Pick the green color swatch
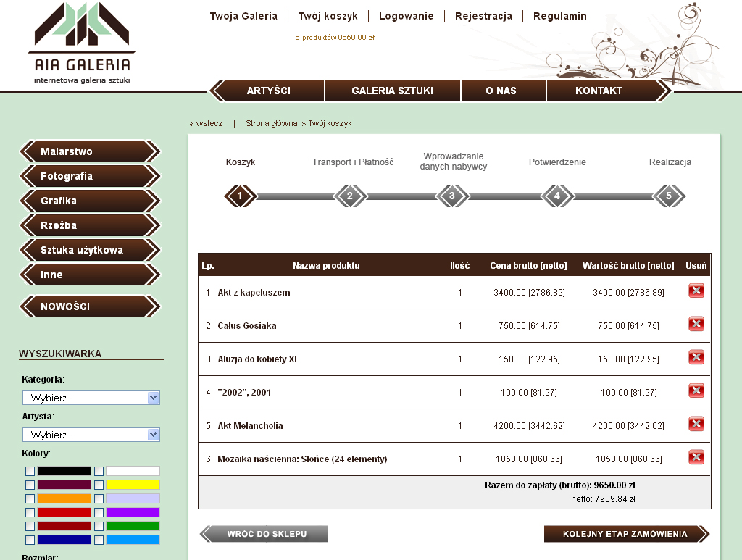 click(133, 526)
